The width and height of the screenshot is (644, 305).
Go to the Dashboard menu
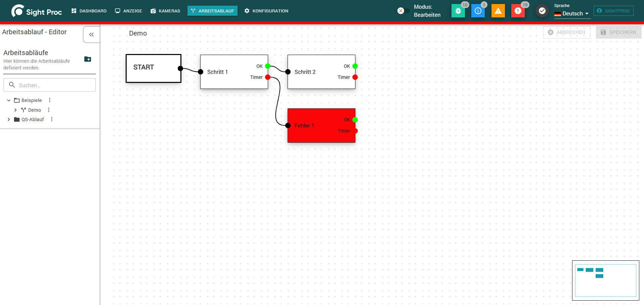coord(89,11)
